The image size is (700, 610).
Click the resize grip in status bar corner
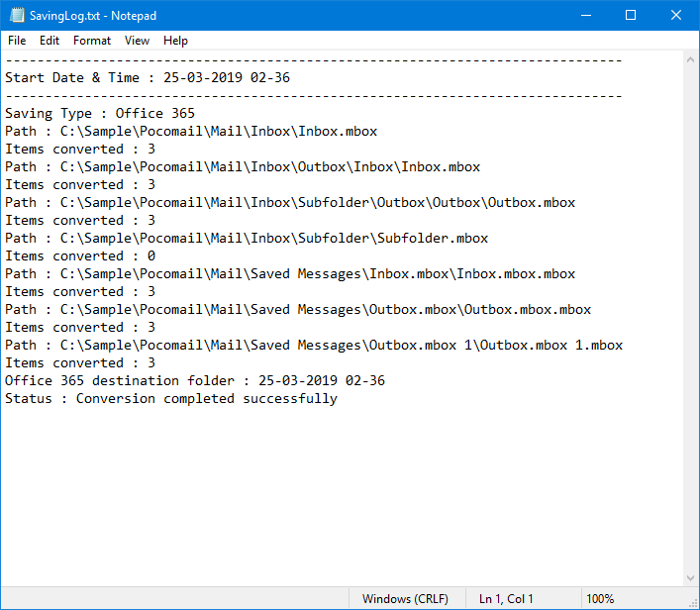[x=693, y=603]
